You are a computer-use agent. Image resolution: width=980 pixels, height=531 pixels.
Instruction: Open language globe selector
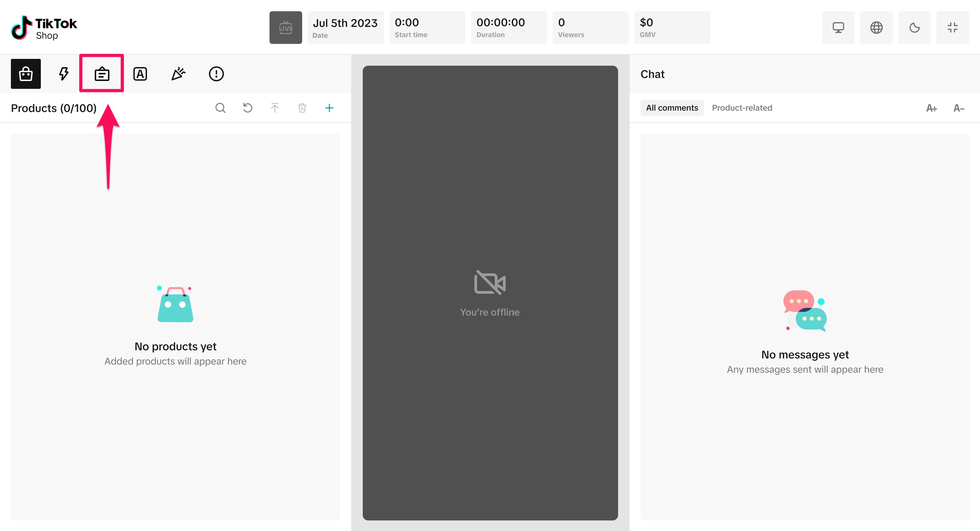876,28
